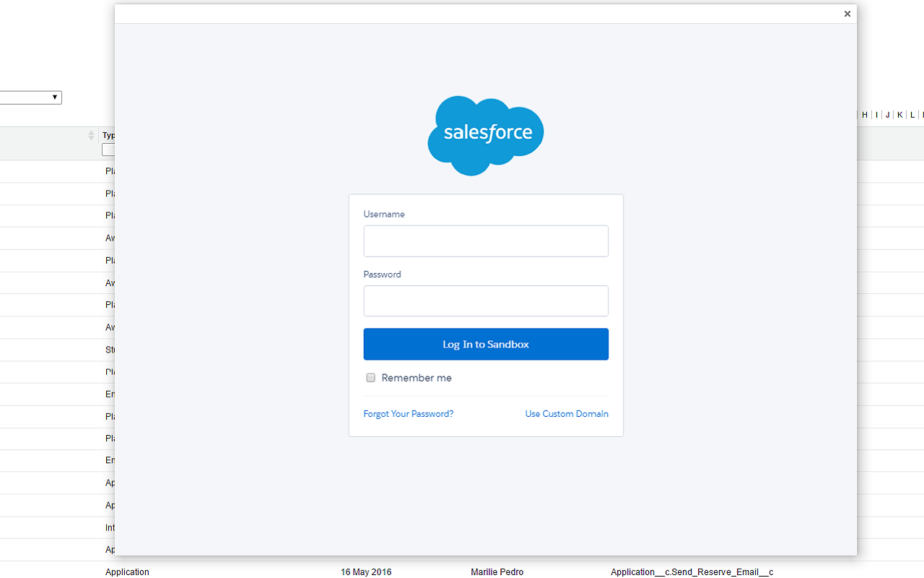Select the Application row at the bottom
The image size is (924, 578).
click(127, 571)
